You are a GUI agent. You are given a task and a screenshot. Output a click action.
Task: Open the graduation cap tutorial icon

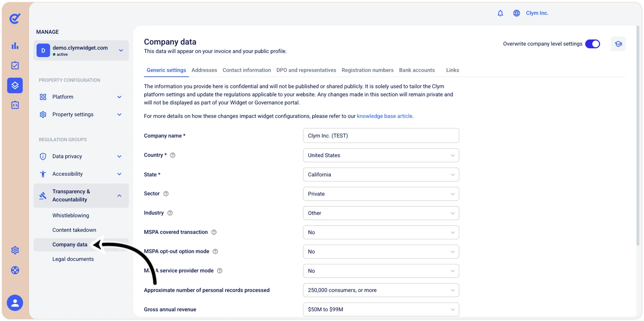[618, 44]
